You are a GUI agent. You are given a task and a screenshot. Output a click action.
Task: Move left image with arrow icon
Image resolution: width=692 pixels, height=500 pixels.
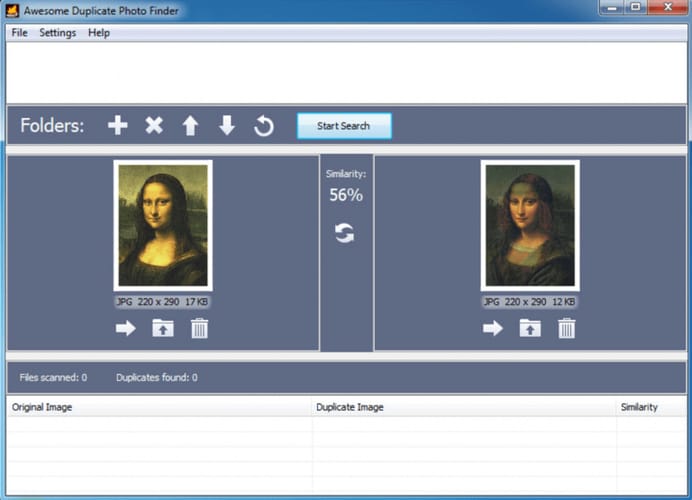pos(125,328)
